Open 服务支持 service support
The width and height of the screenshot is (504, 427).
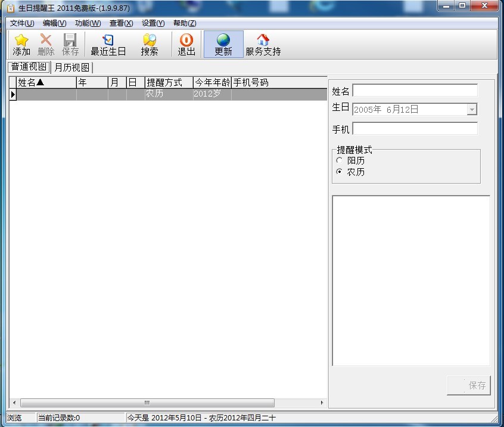coord(263,41)
